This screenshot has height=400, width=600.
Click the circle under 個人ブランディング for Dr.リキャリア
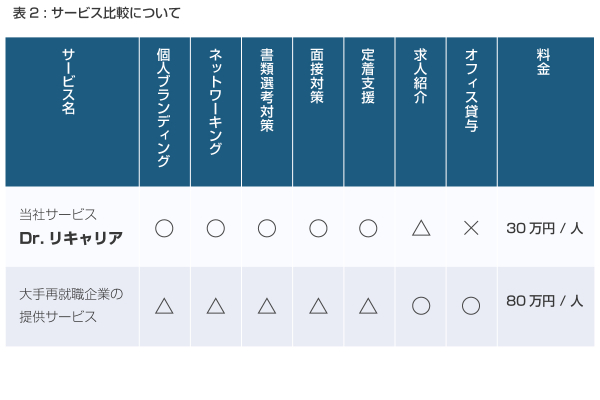click(x=164, y=228)
